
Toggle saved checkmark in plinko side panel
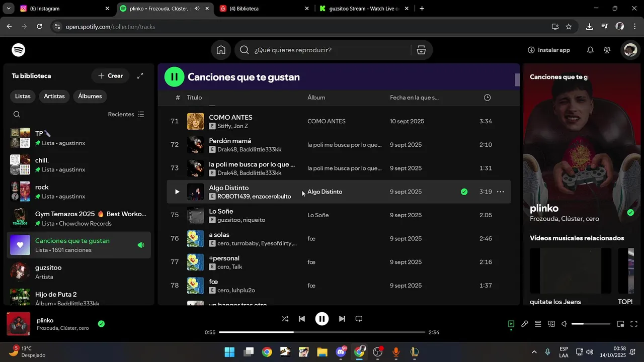(x=630, y=213)
